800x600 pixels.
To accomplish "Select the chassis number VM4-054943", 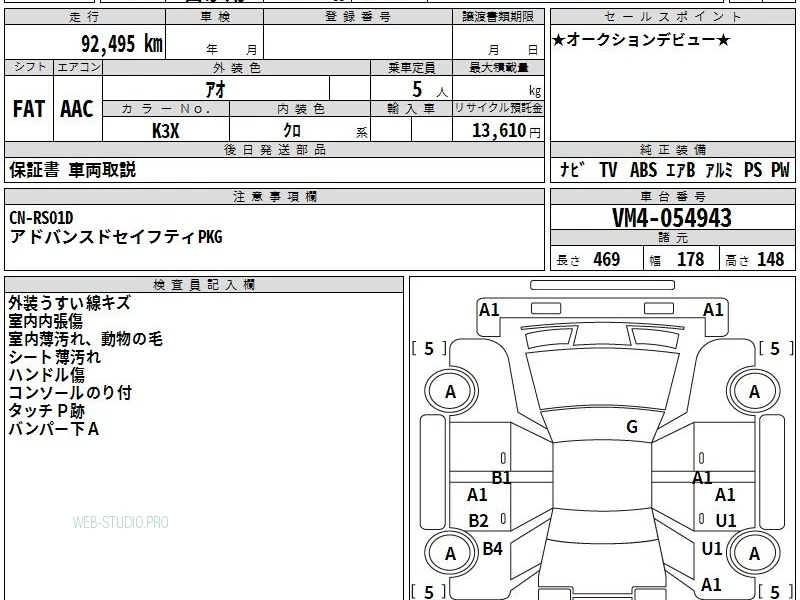I will pyautogui.click(x=672, y=218).
